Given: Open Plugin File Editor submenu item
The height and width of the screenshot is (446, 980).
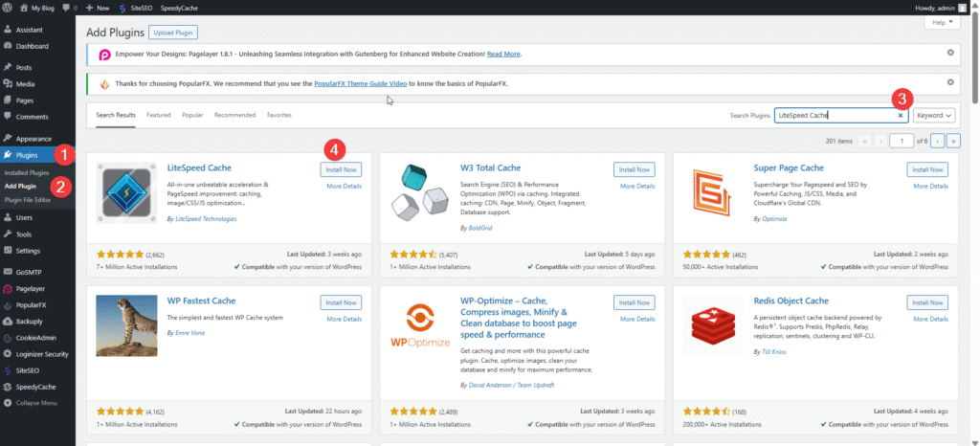Looking at the screenshot, I should point(27,199).
